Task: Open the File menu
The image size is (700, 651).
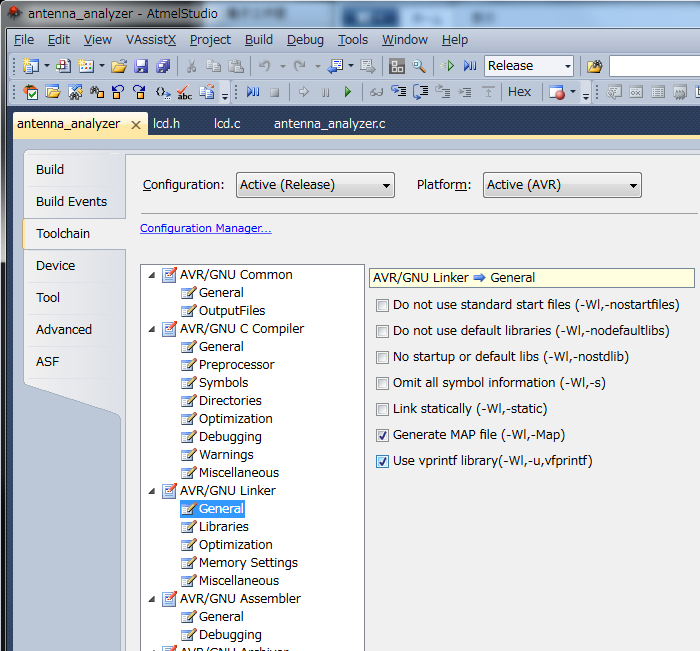Action: [x=24, y=40]
